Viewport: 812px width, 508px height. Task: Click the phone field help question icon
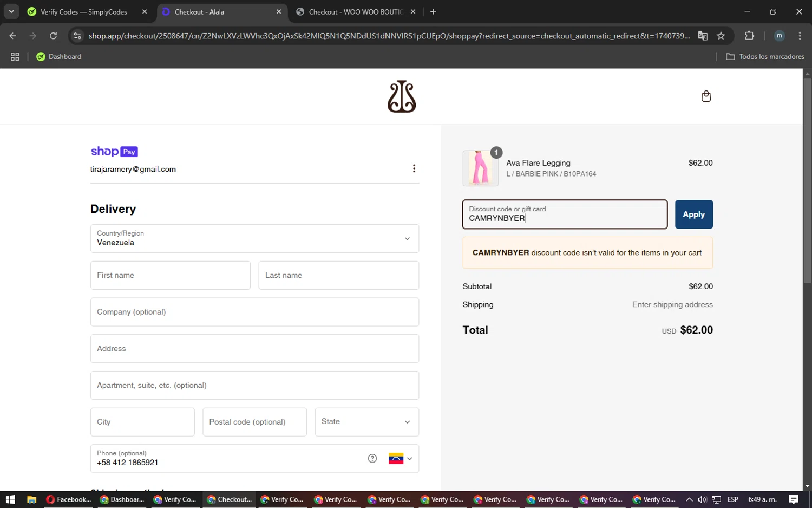372,459
